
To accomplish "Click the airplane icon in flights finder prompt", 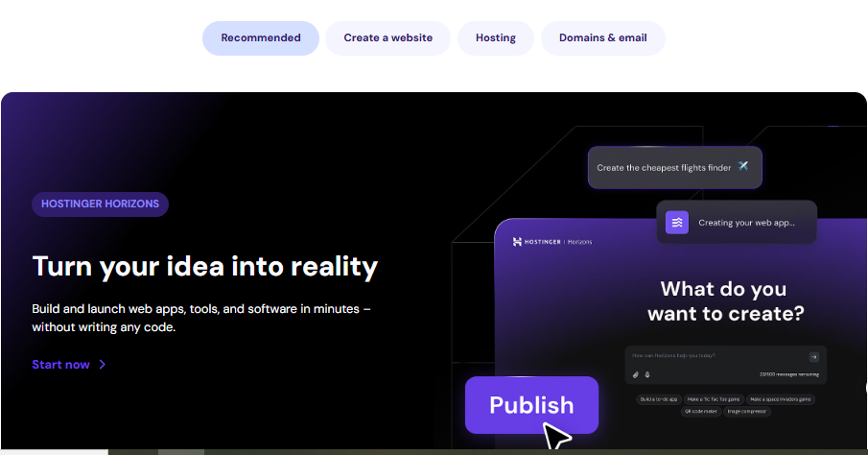I will click(743, 166).
